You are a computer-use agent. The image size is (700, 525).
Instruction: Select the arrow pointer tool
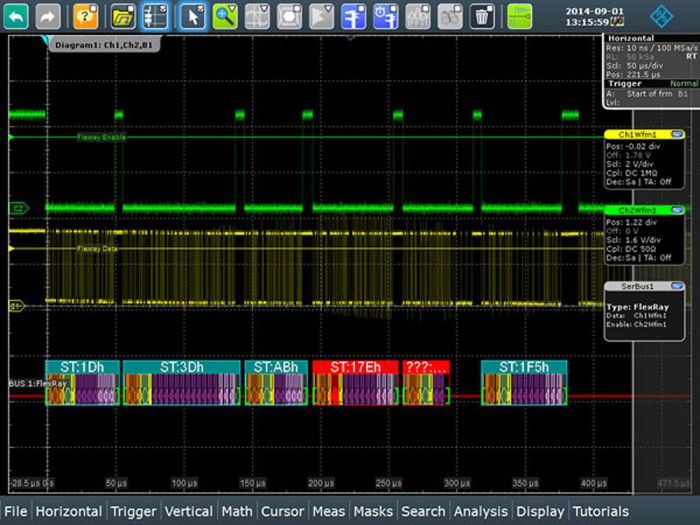point(193,17)
